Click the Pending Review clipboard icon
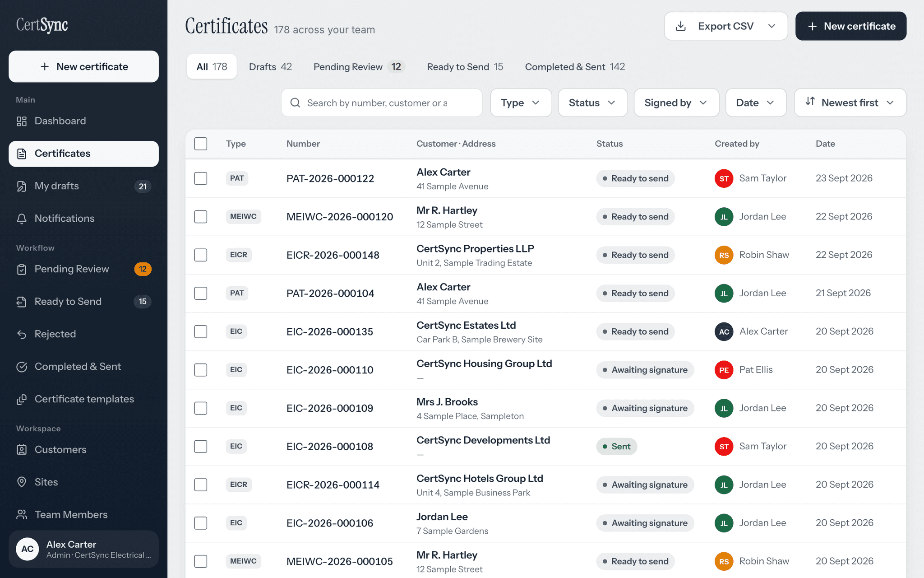The width and height of the screenshot is (924, 578). tap(22, 269)
